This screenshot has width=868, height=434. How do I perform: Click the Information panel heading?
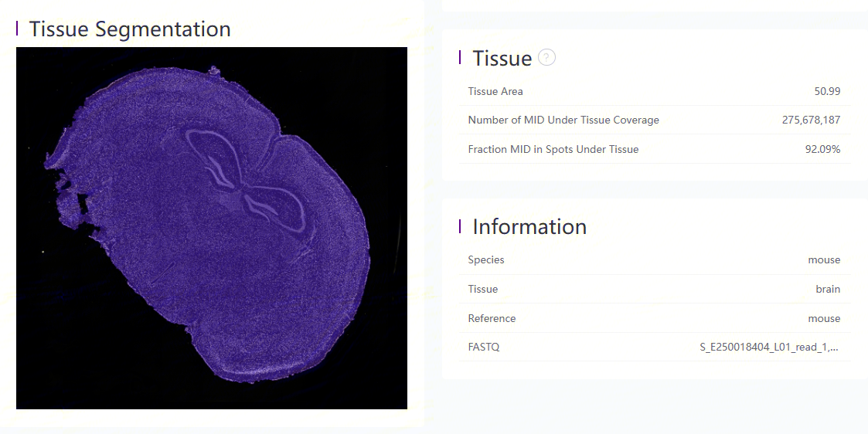(x=529, y=227)
